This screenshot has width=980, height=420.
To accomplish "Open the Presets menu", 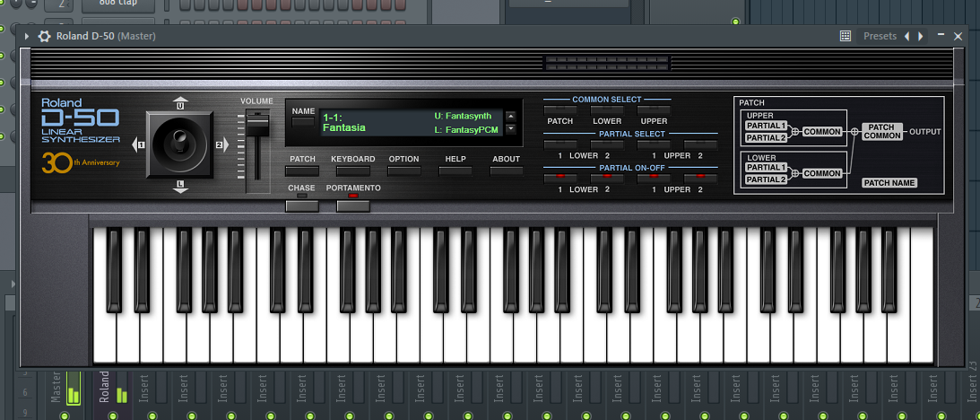I will tap(880, 36).
